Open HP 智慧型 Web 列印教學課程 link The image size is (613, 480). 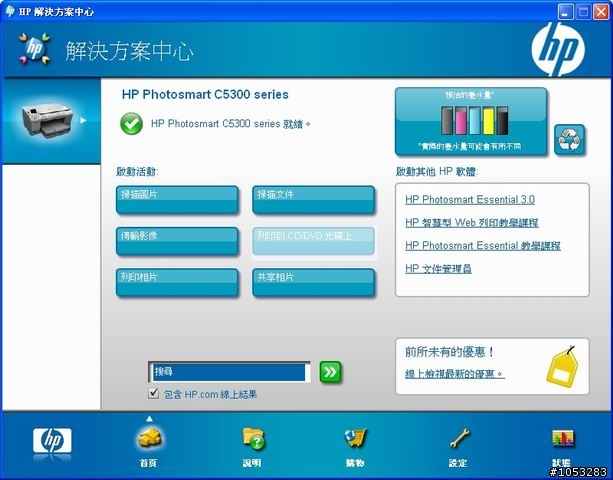pyautogui.click(x=472, y=223)
